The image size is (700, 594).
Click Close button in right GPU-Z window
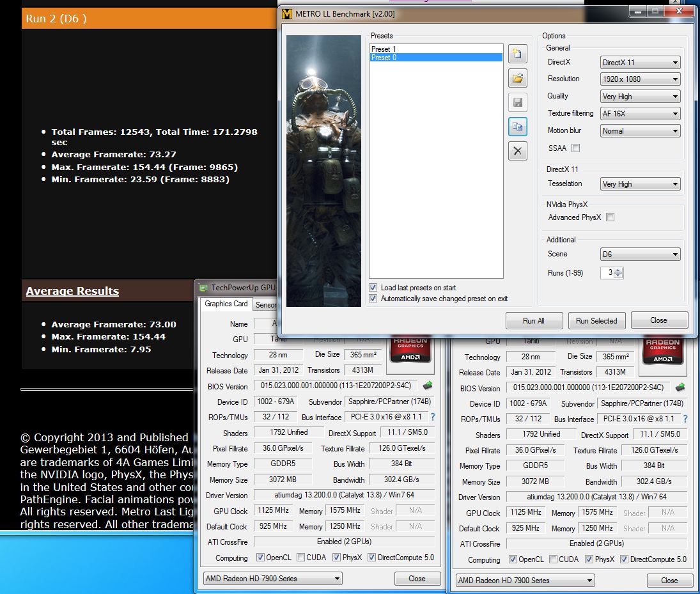(669, 580)
